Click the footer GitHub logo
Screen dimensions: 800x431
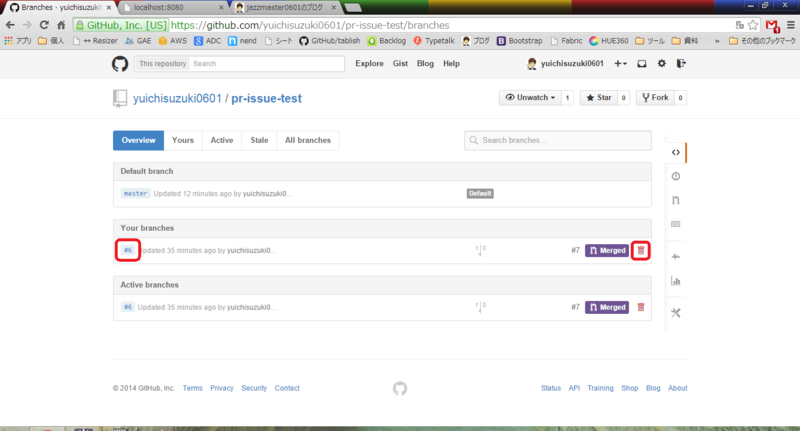pos(400,389)
